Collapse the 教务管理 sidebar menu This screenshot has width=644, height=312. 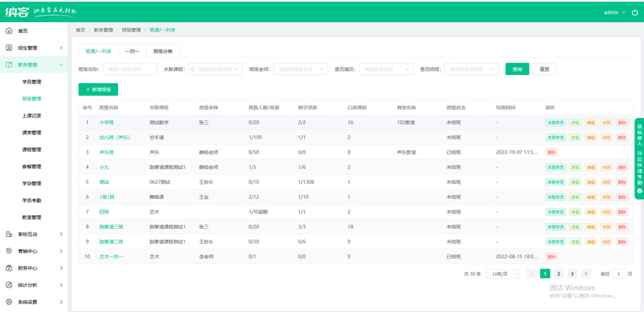point(34,65)
